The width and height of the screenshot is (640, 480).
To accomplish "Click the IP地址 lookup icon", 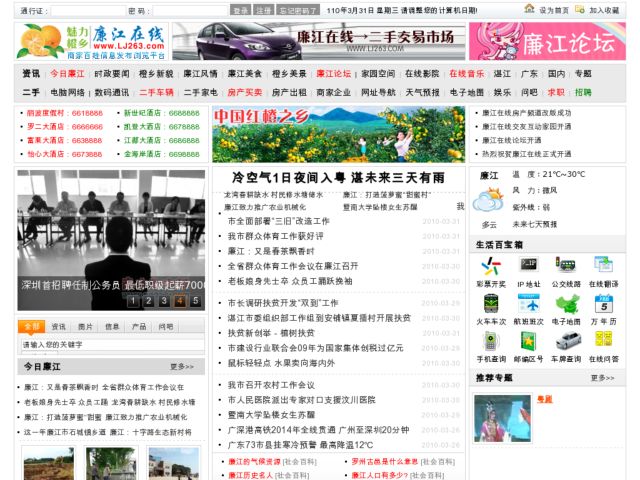I will coord(528,266).
